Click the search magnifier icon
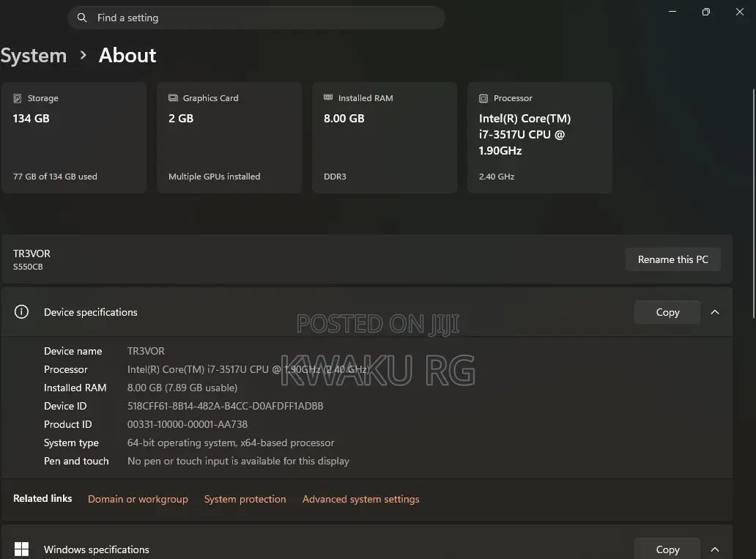The image size is (756, 559). pos(82,18)
